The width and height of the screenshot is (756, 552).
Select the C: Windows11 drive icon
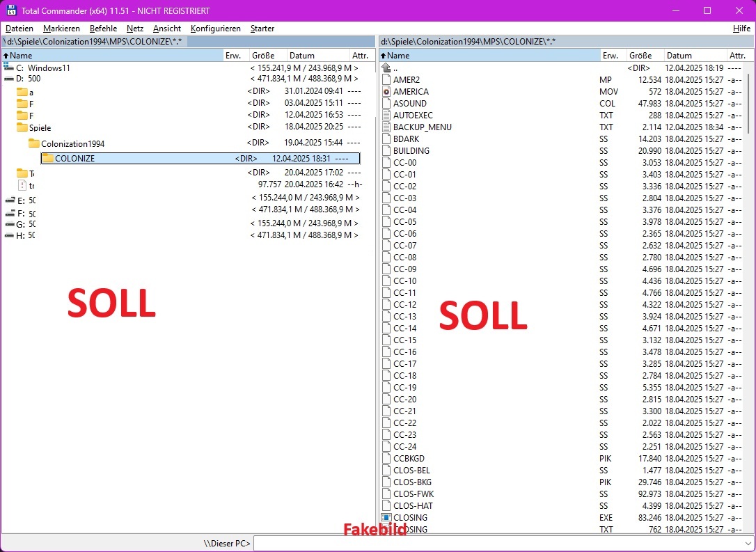tap(8, 68)
